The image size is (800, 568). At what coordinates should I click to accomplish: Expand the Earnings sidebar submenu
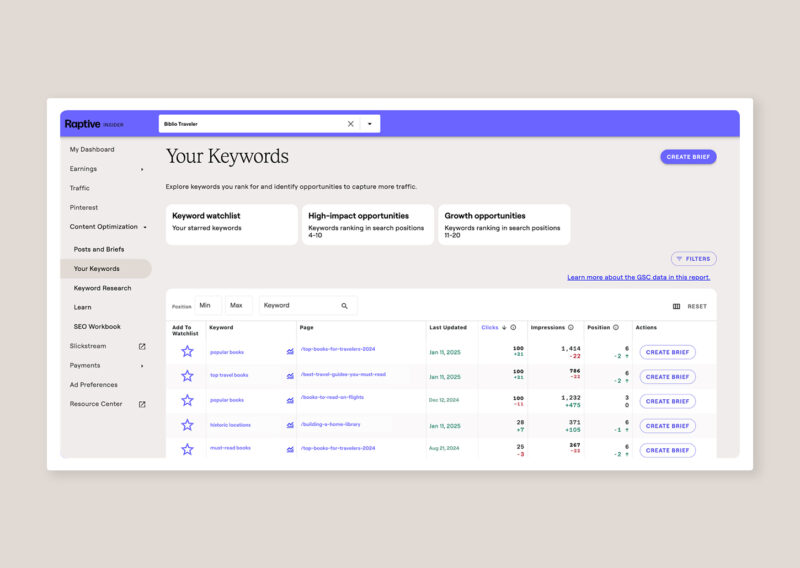pos(142,169)
